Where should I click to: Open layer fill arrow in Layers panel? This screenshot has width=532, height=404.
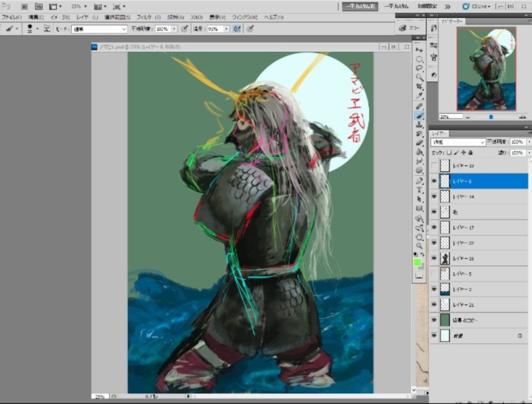(528, 153)
